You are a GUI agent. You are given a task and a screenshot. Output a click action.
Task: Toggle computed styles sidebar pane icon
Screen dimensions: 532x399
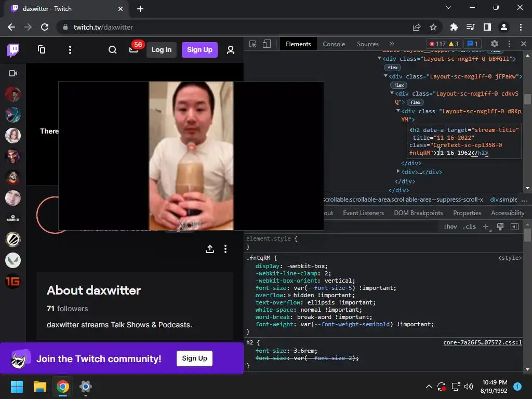(x=514, y=227)
